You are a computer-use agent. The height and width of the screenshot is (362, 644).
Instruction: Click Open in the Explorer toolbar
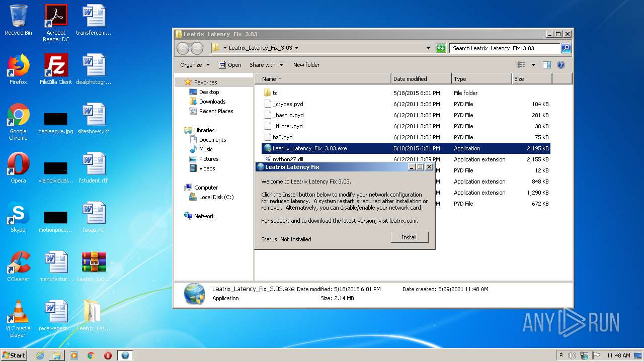230,65
